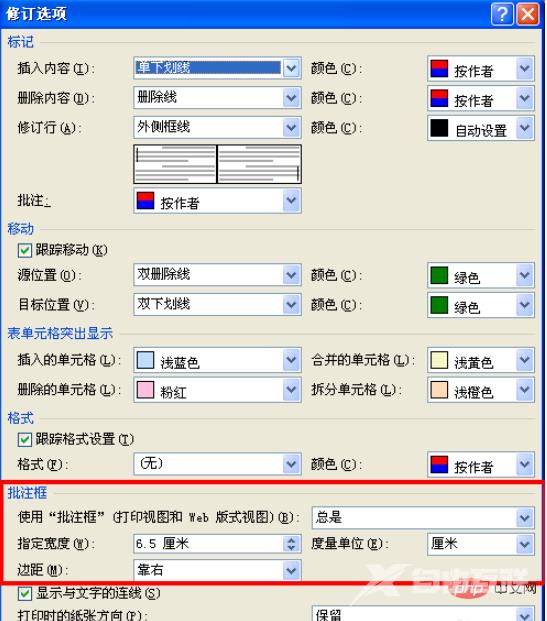Toggle the 跟踪移动 checkbox
This screenshot has width=547, height=621.
coord(25,250)
